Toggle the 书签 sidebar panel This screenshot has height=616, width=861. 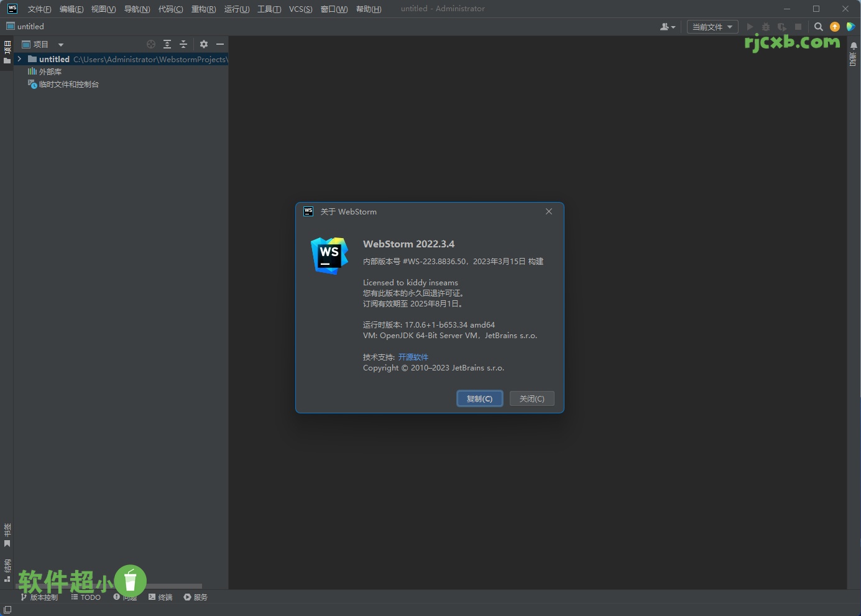(x=8, y=535)
